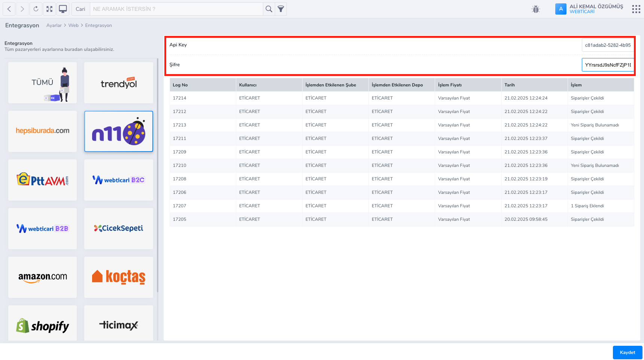Focus the Şifre password field
Screen dimensions: 644x360
pos(607,65)
